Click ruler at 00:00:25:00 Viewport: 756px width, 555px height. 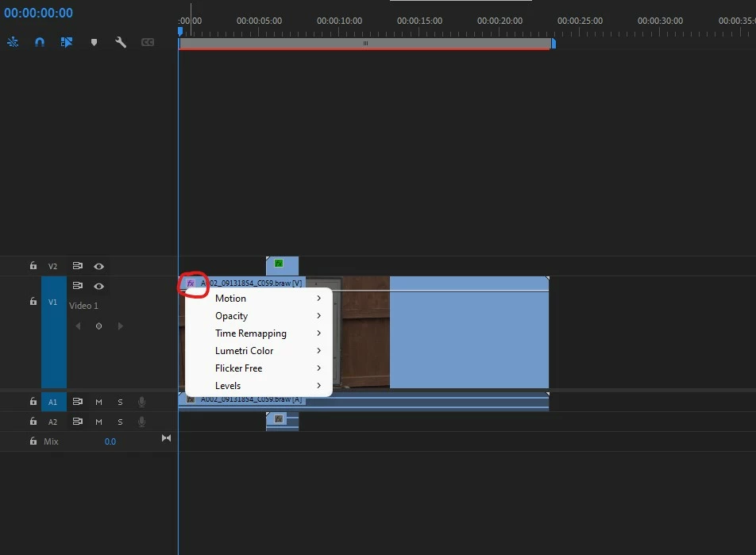click(580, 21)
